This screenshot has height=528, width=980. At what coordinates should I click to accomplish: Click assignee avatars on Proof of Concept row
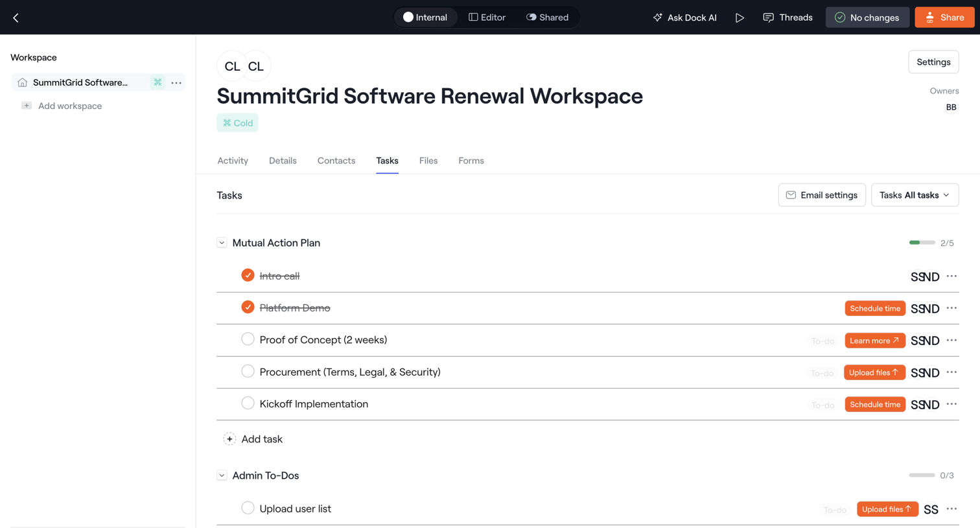tap(925, 341)
